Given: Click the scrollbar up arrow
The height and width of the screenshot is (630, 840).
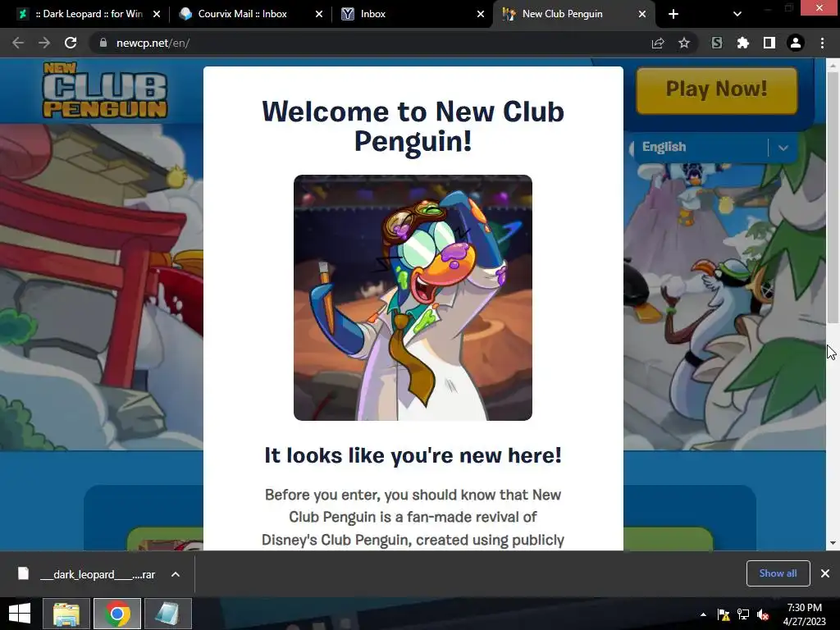Looking at the screenshot, I should pos(833,66).
